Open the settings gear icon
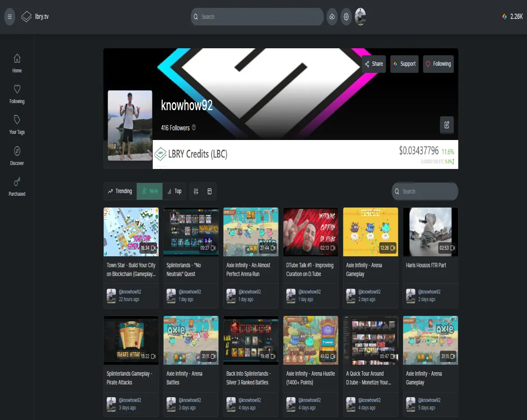527x420 pixels. 346,17
